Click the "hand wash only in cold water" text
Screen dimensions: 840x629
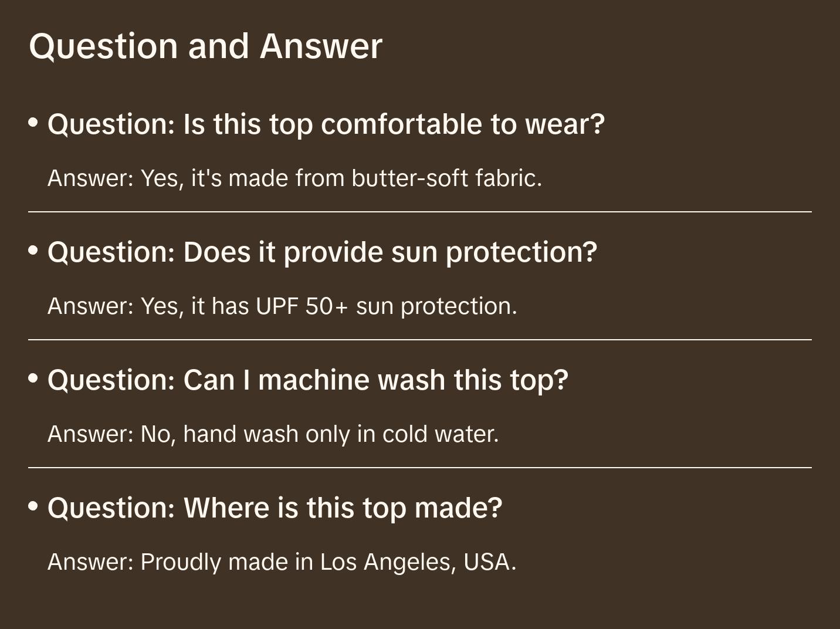pyautogui.click(x=341, y=434)
